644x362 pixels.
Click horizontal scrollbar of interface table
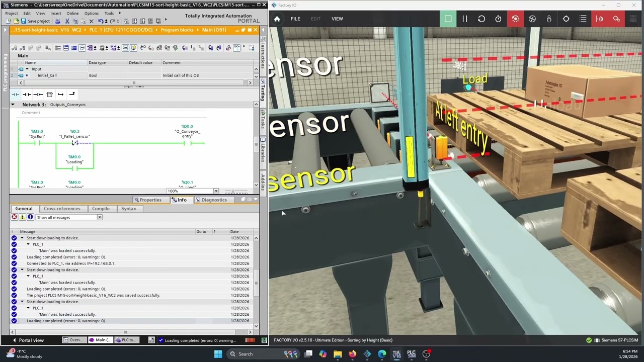(x=134, y=82)
